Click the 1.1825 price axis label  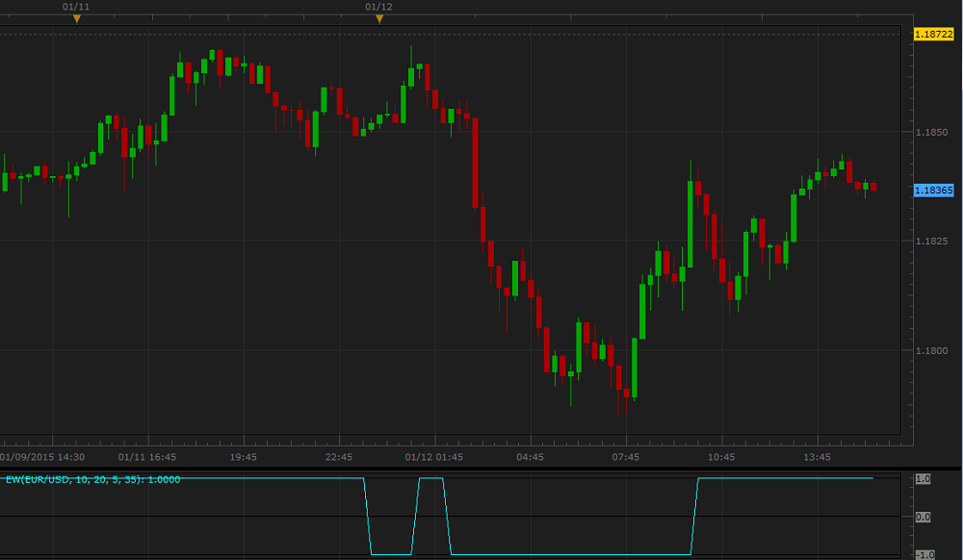click(931, 242)
